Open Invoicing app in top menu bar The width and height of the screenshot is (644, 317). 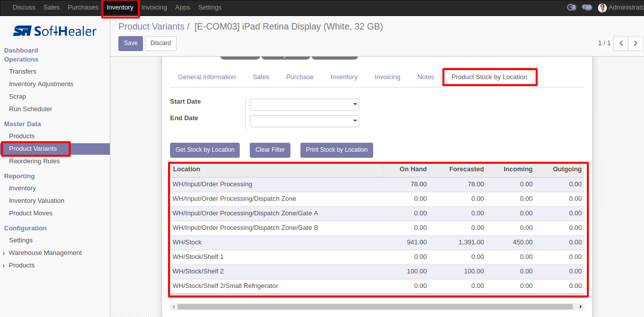154,8
